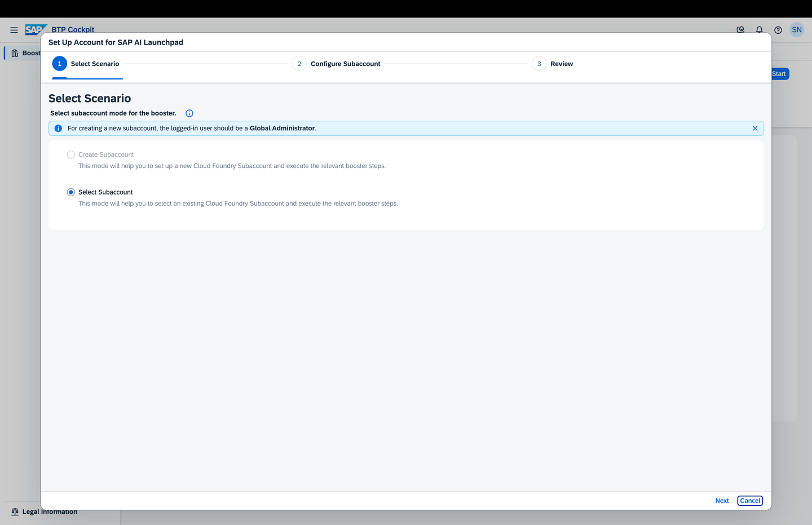Cancel the booster setup dialog
The width and height of the screenshot is (812, 525).
[750, 501]
